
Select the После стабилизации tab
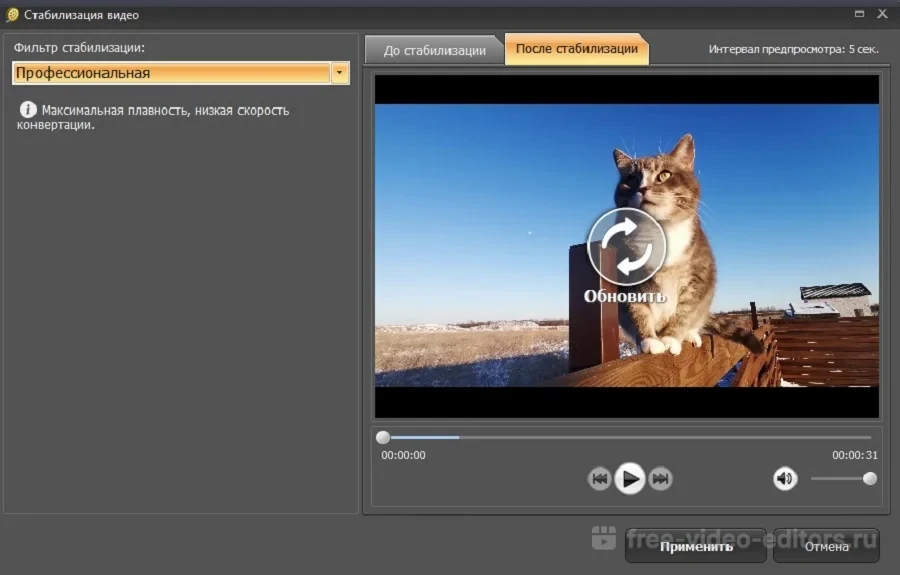click(577, 49)
